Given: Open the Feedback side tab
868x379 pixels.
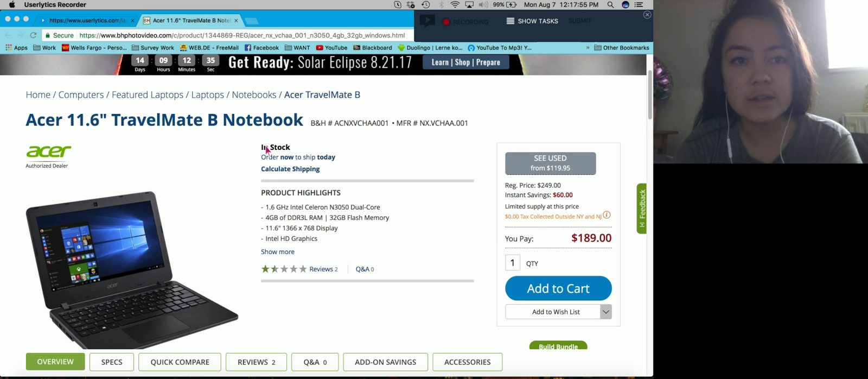Looking at the screenshot, I should (642, 209).
